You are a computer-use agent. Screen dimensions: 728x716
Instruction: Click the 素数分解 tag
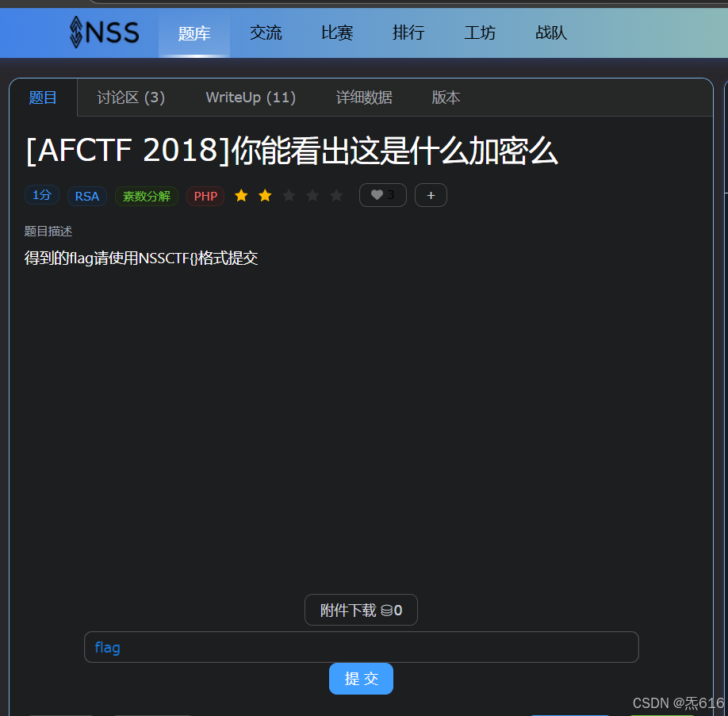click(x=146, y=196)
